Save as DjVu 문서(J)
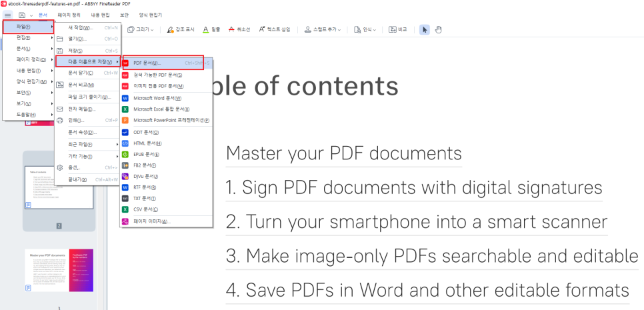Viewport: 644px width, 310px height. [167, 177]
